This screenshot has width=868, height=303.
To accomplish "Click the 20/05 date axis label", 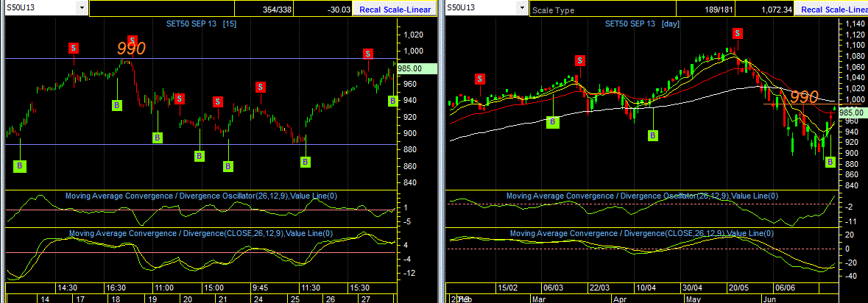I will tap(740, 288).
